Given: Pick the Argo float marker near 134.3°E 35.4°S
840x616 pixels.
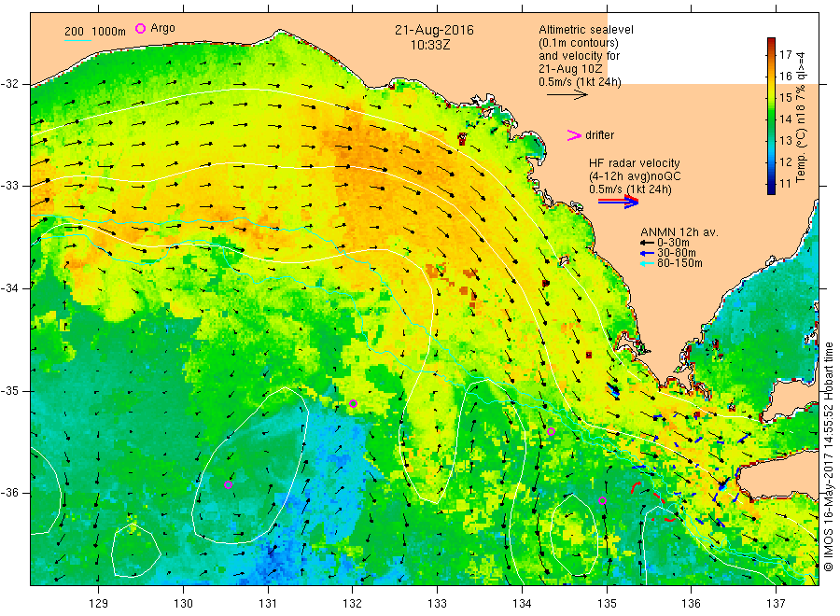Looking at the screenshot, I should click(551, 431).
